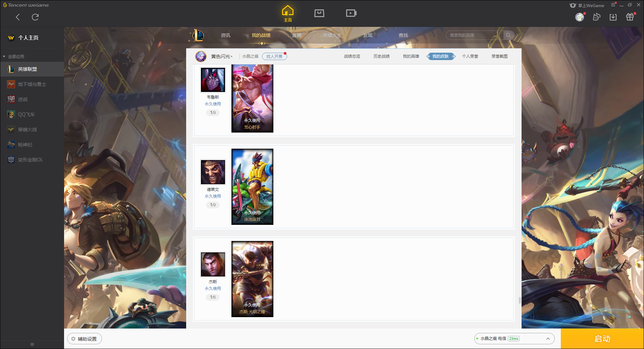Select 逆战 in the game list

(x=32, y=99)
